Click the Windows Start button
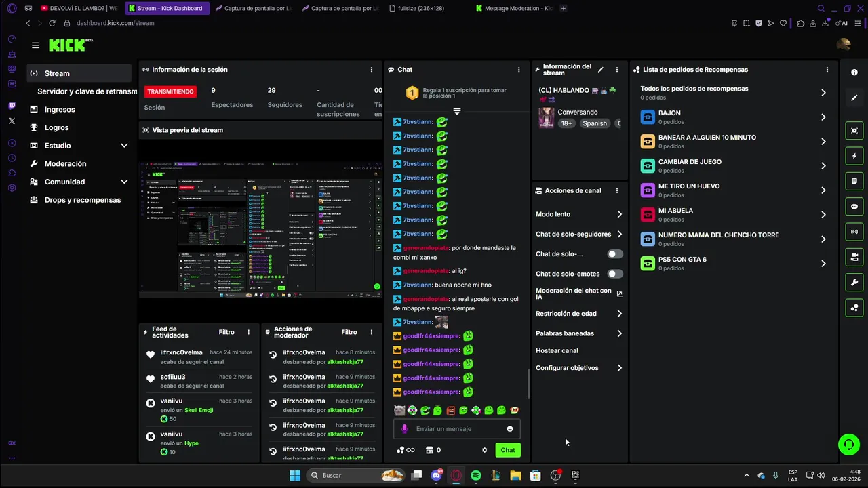This screenshot has height=488, width=868. pyautogui.click(x=295, y=475)
